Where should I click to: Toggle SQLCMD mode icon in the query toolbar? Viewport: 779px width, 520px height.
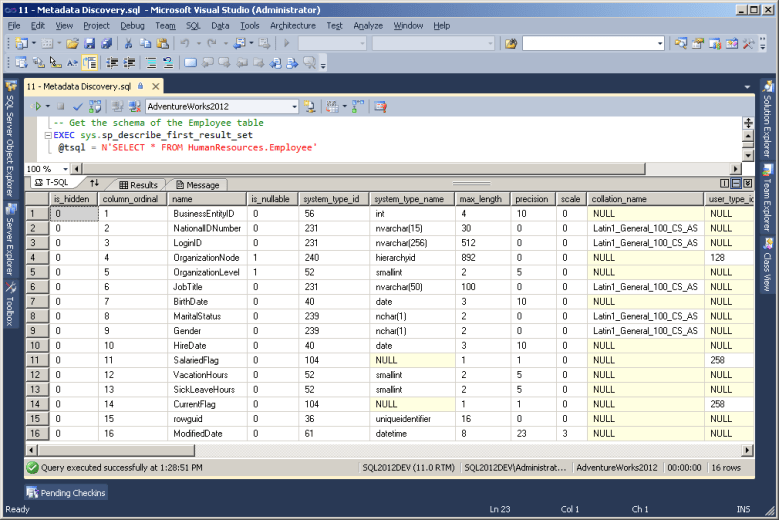point(381,106)
